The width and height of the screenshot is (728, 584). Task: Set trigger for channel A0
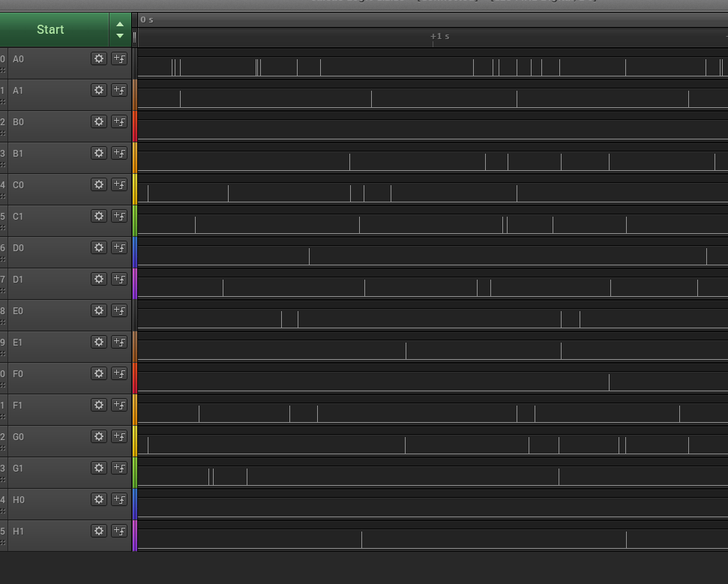119,58
